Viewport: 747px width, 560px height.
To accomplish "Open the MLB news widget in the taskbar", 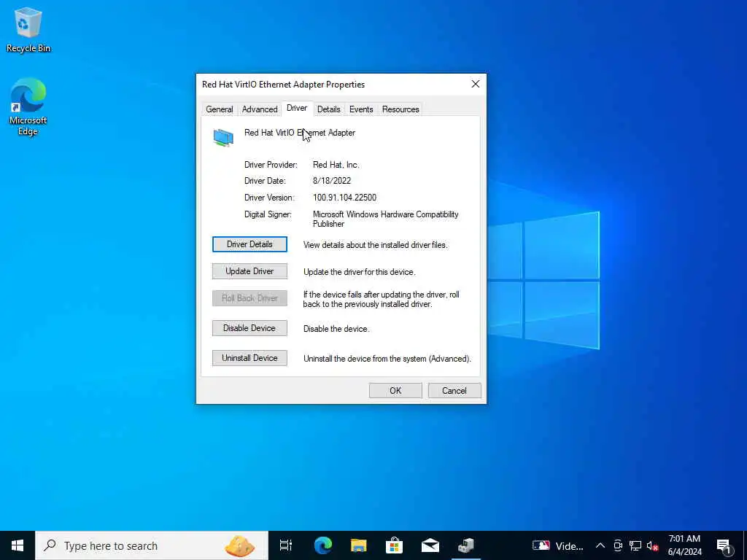I will click(x=557, y=545).
